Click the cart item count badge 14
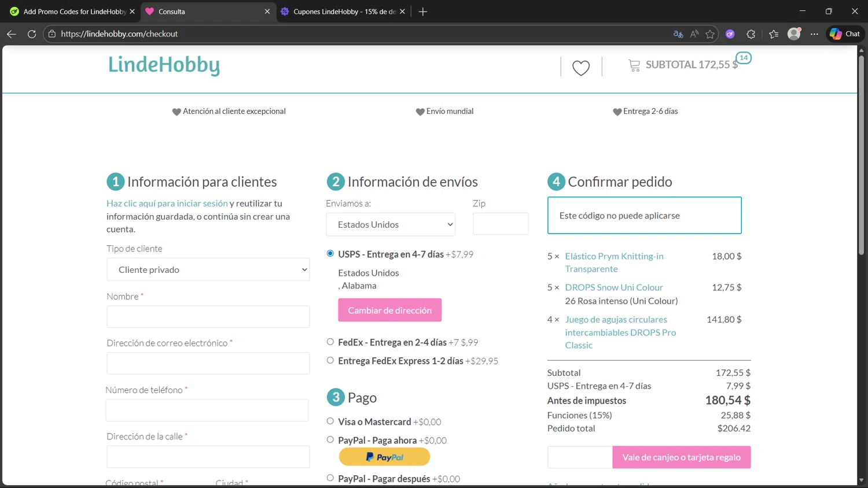The width and height of the screenshot is (868, 488). coord(744,58)
